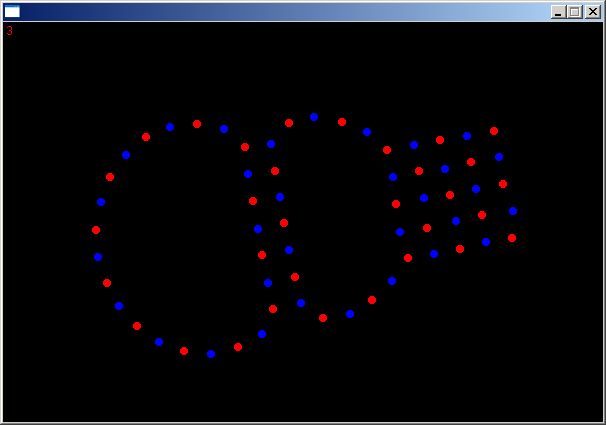The width and height of the screenshot is (606, 425).
Task: Minimize the window
Action: click(x=558, y=12)
